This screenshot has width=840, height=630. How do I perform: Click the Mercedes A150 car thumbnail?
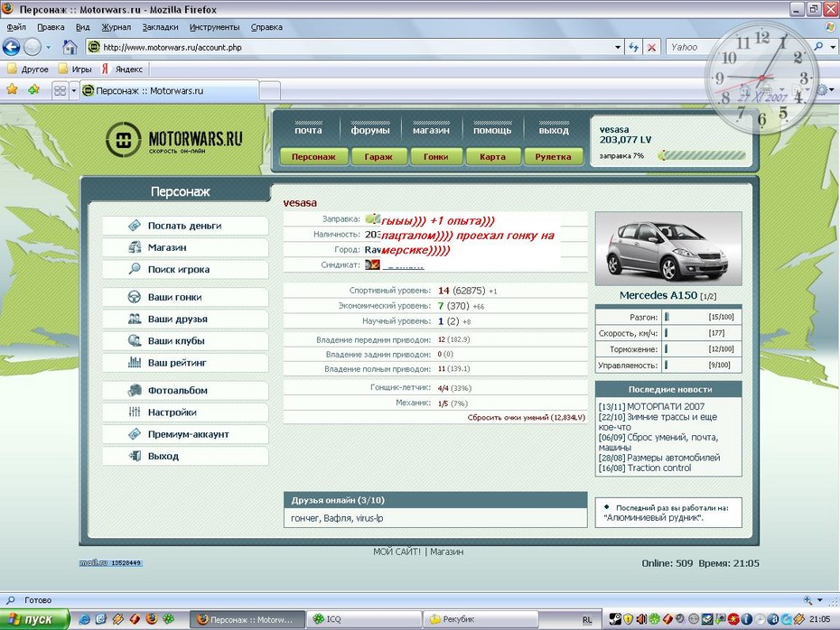pyautogui.click(x=668, y=249)
